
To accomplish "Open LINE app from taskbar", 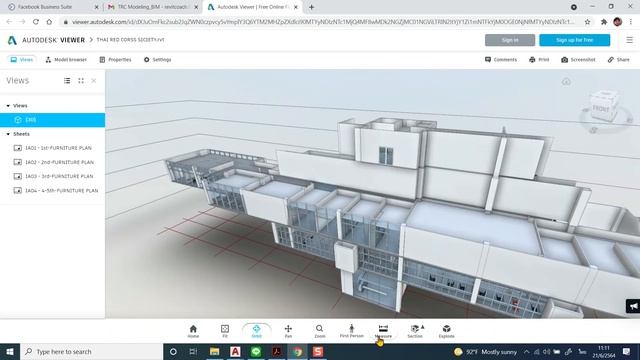I will (256, 351).
